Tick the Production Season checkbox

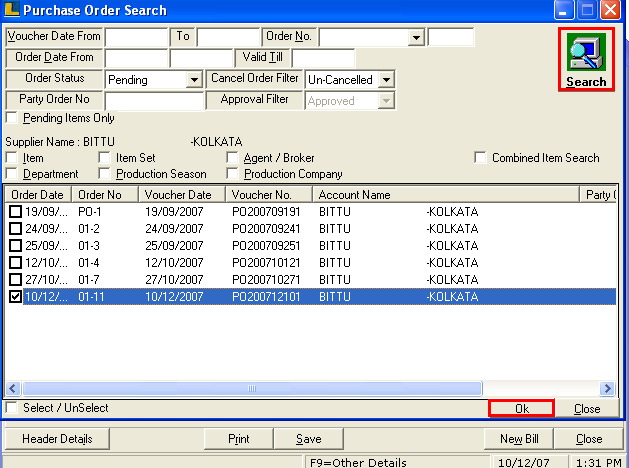104,174
